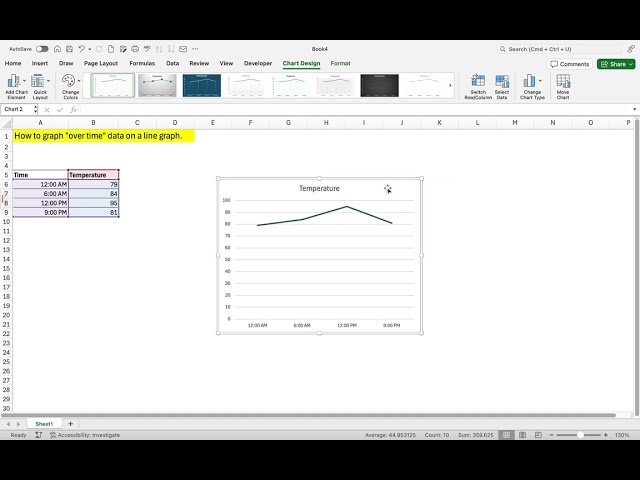Toggle the AutoSave switch
Viewport: 640px width, 480px height.
(x=42, y=49)
